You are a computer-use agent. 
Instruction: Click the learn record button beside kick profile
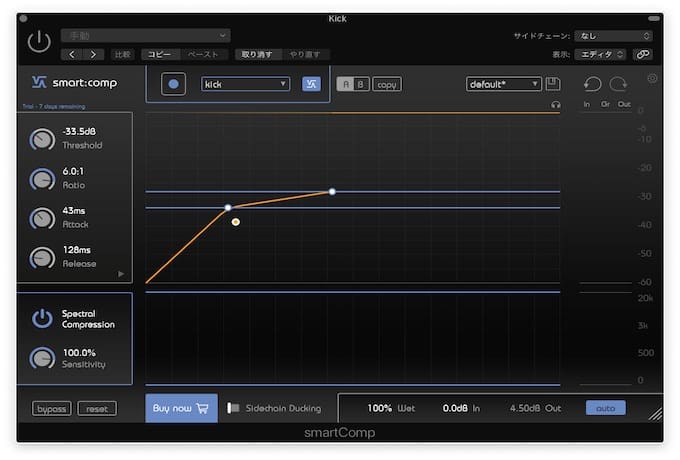point(174,84)
